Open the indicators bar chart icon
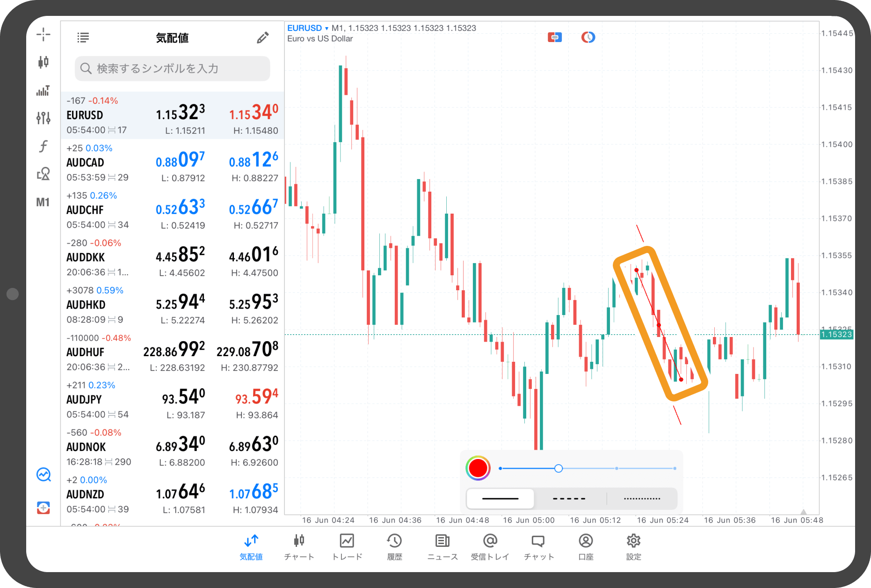This screenshot has height=588, width=871. coord(43,90)
